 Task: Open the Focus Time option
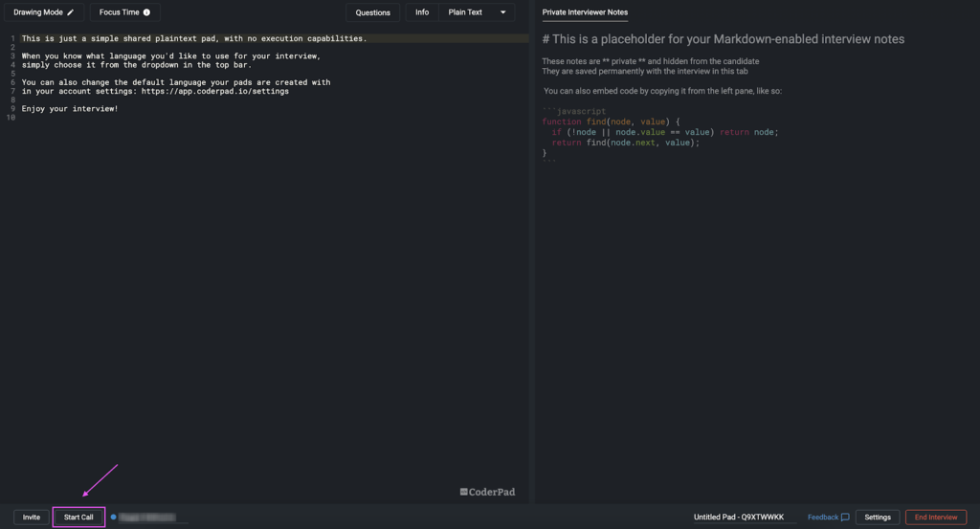coord(124,12)
